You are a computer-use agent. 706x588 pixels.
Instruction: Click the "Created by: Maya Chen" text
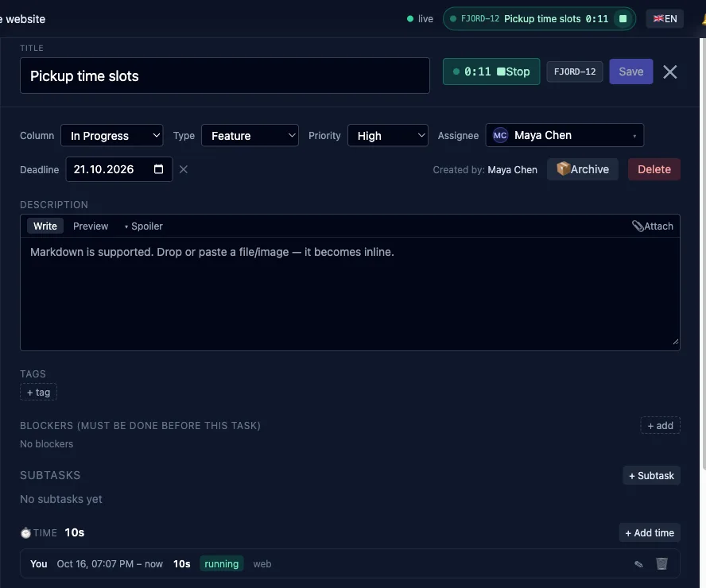click(x=485, y=169)
